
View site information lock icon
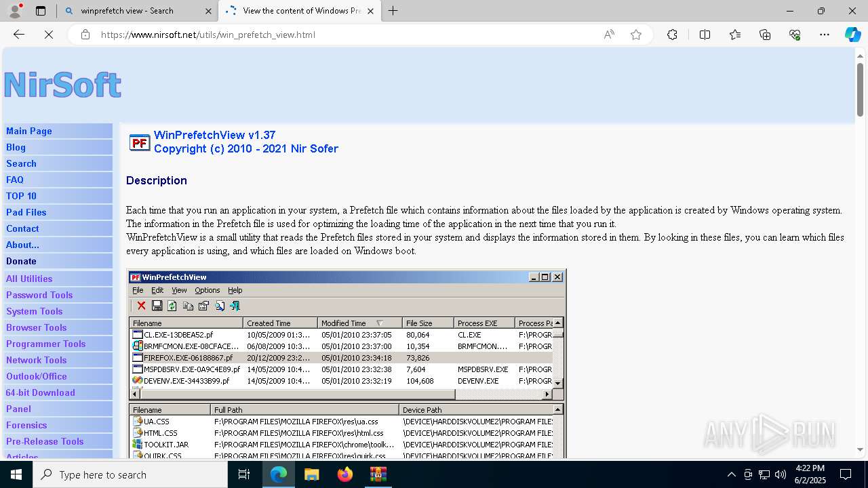click(85, 35)
